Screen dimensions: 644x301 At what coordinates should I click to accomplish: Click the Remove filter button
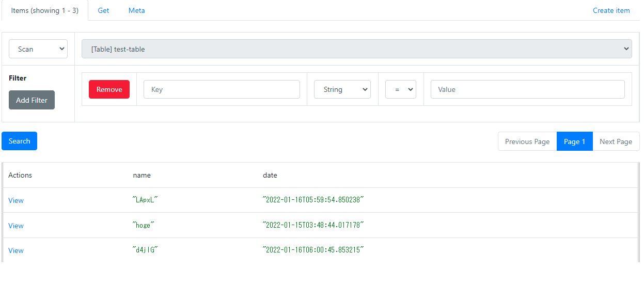109,89
